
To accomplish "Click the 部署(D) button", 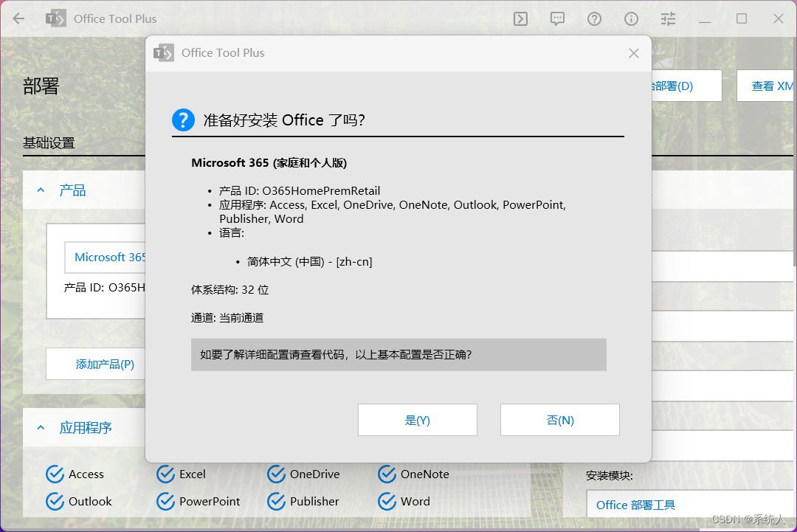I will (x=686, y=86).
